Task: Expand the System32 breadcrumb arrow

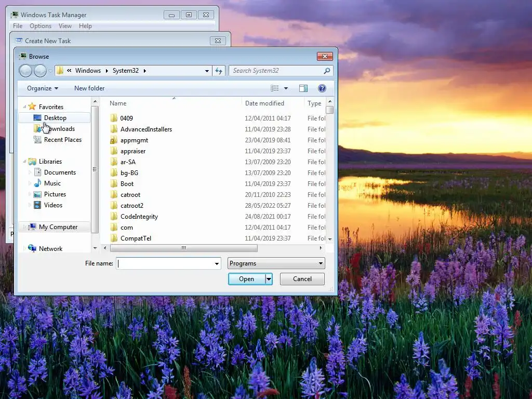Action: [x=145, y=71]
